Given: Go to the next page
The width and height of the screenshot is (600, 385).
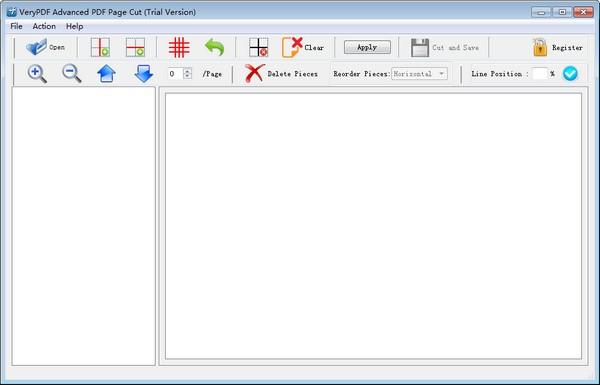Looking at the screenshot, I should point(144,73).
